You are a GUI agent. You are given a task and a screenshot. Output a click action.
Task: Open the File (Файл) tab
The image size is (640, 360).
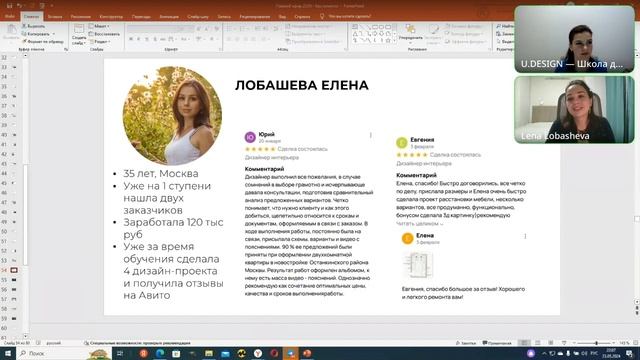coord(10,16)
